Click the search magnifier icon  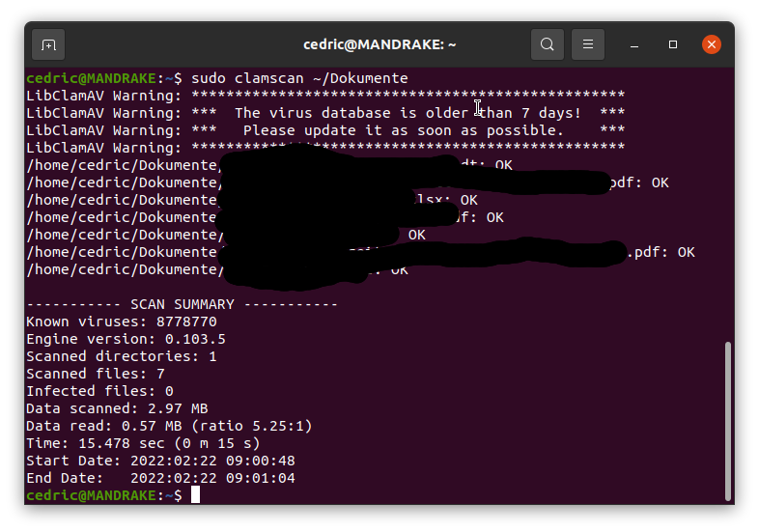click(548, 44)
